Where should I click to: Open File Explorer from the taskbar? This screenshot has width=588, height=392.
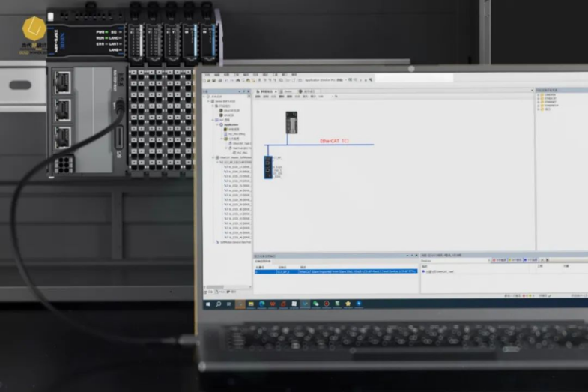click(x=251, y=304)
